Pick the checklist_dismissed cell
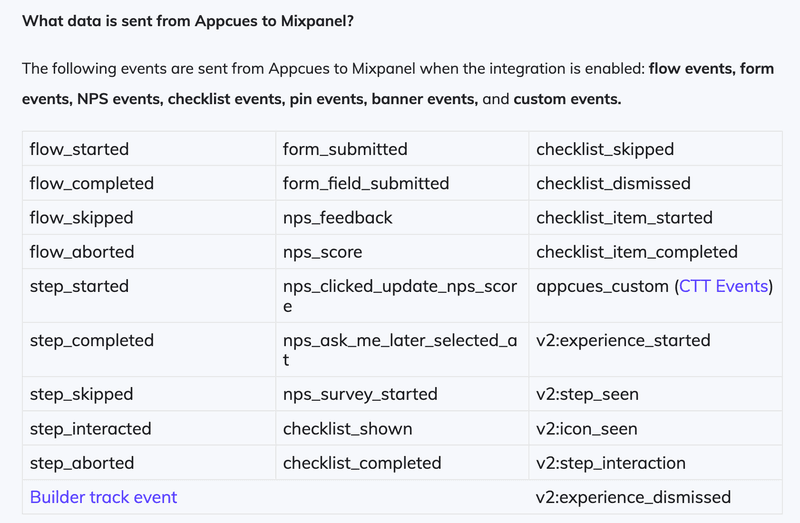This screenshot has width=800, height=523. point(656,183)
